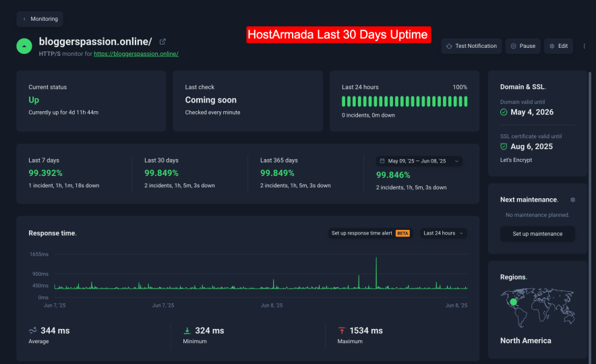Click the '1 incident, 1h, 1m, 18s down' text
Image resolution: width=596 pixels, height=364 pixels.
(x=64, y=185)
